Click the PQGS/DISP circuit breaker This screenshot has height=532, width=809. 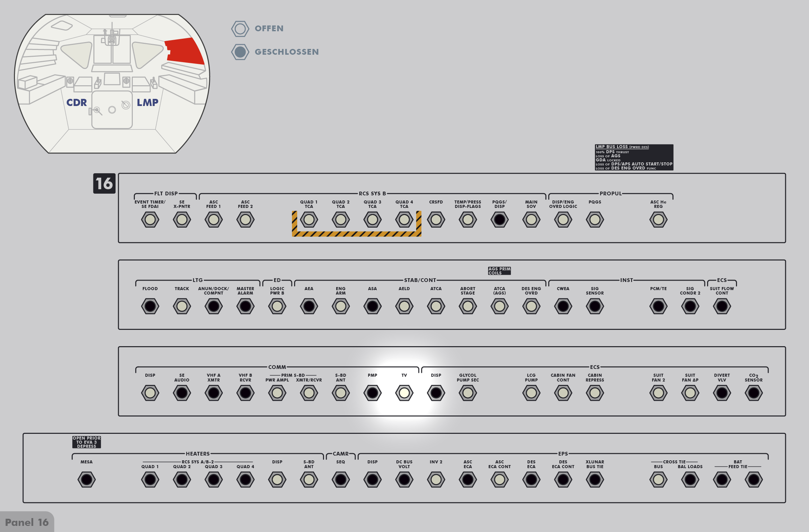point(499,219)
